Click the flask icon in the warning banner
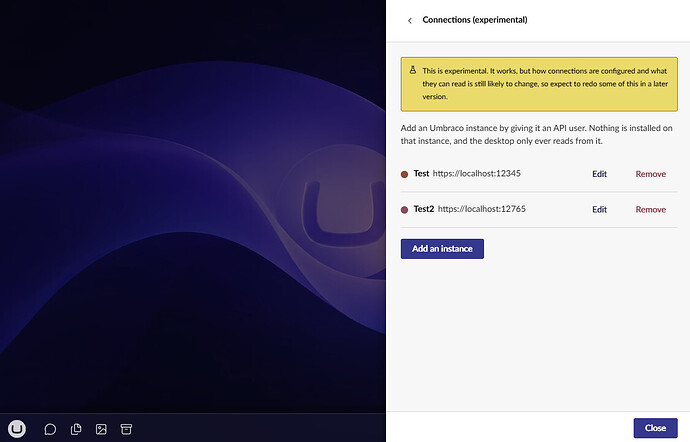690x442 pixels. coord(413,70)
